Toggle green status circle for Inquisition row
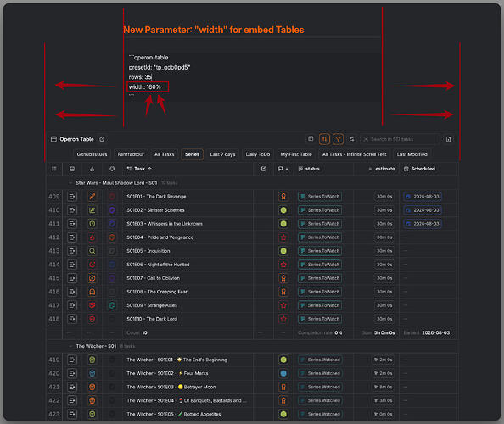504x424 pixels. [x=283, y=251]
